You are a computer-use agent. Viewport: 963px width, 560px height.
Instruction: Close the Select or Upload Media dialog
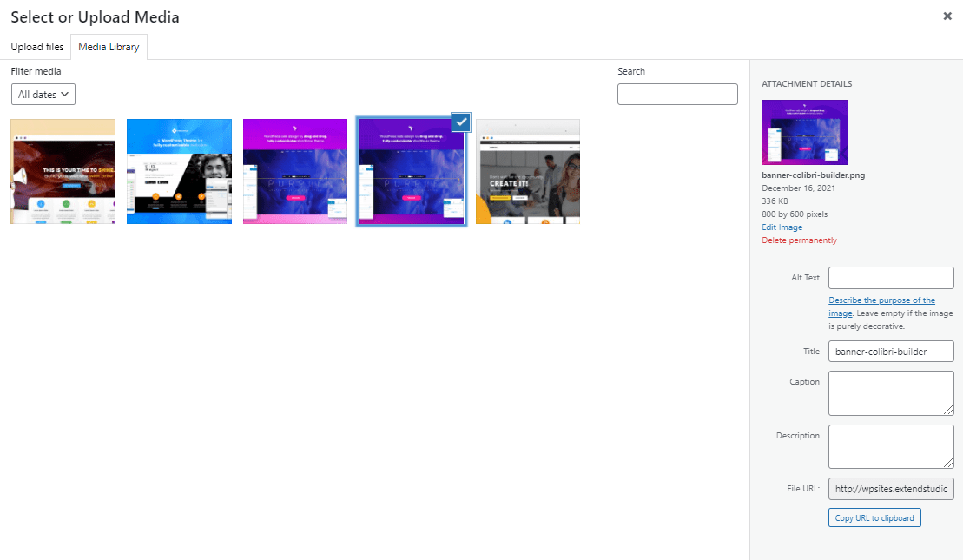coord(947,16)
